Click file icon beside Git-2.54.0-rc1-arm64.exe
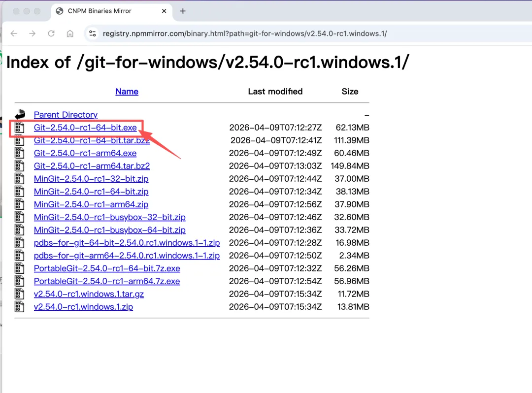 point(19,153)
